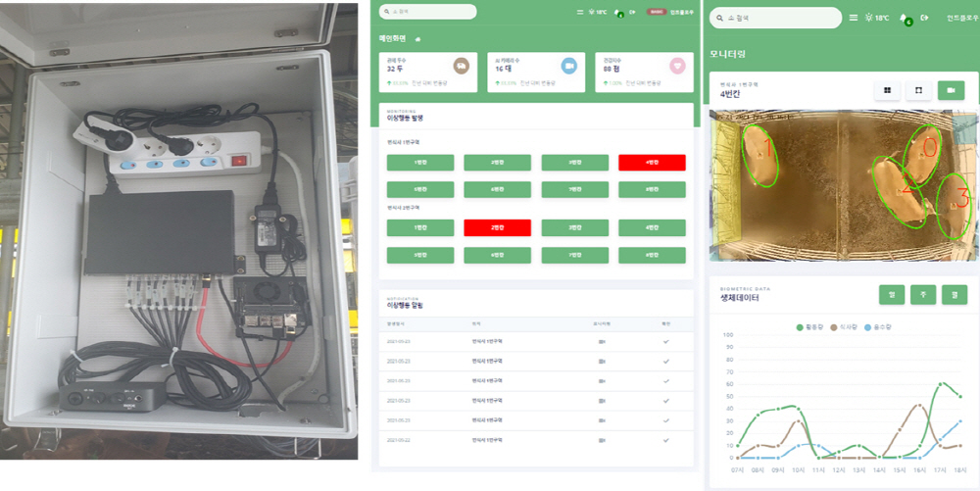The height and width of the screenshot is (491, 980).
Task: Open 6번칸 stall in 1번구역
Action: [498, 189]
